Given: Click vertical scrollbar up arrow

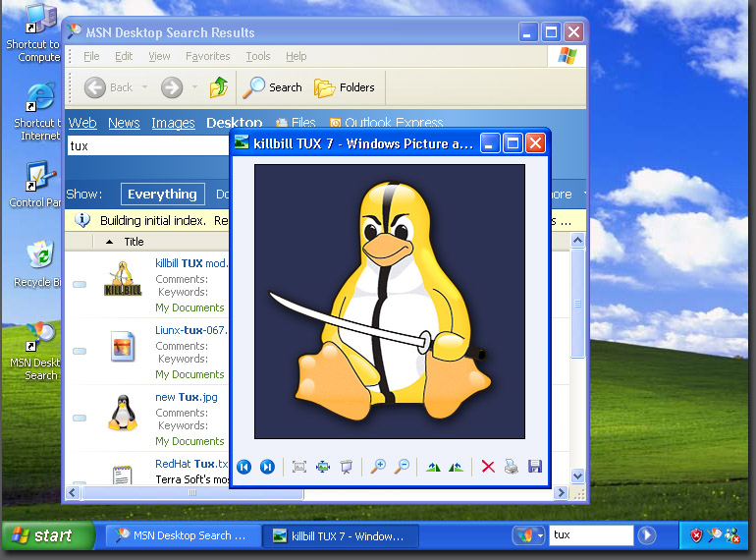Looking at the screenshot, I should pos(577,240).
